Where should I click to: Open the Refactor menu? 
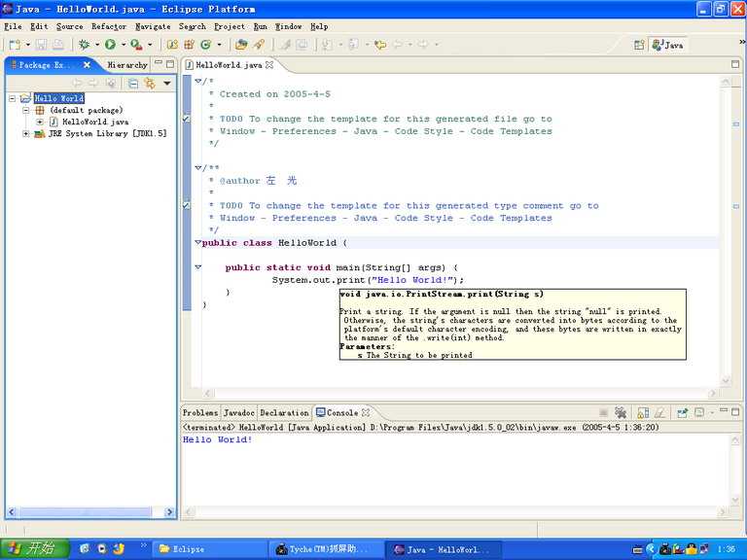(x=109, y=26)
